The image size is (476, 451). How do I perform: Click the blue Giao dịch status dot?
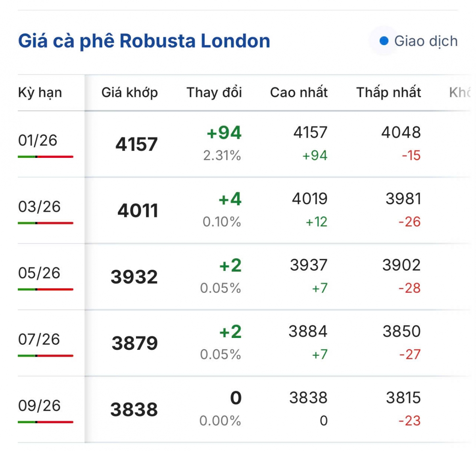coord(384,41)
